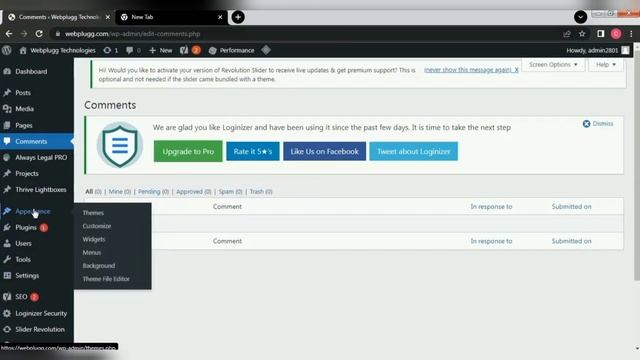Open Projects in the sidebar
640x360 pixels.
pos(27,173)
